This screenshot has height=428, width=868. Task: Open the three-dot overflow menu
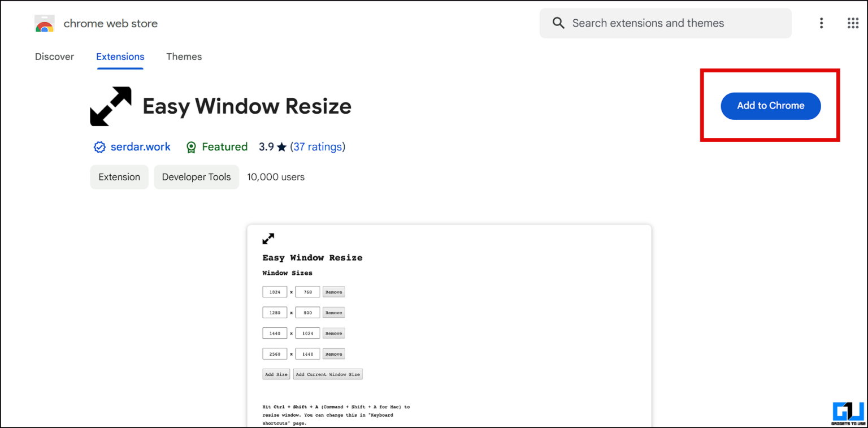click(x=821, y=23)
